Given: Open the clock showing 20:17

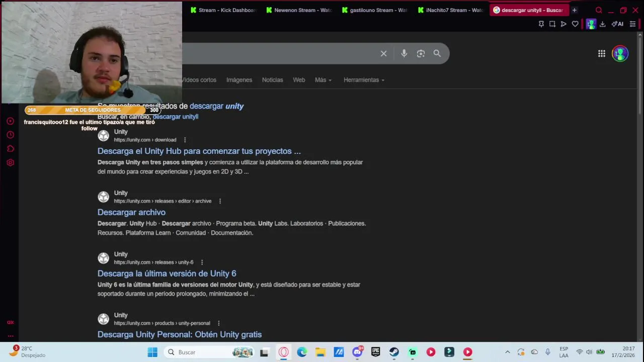Looking at the screenshot, I should pos(623,352).
